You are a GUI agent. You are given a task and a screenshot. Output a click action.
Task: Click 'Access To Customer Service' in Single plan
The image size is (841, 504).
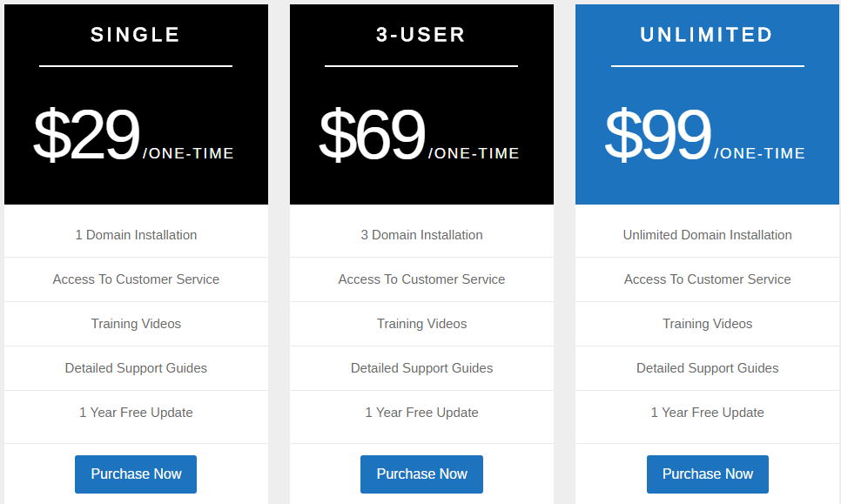136,279
